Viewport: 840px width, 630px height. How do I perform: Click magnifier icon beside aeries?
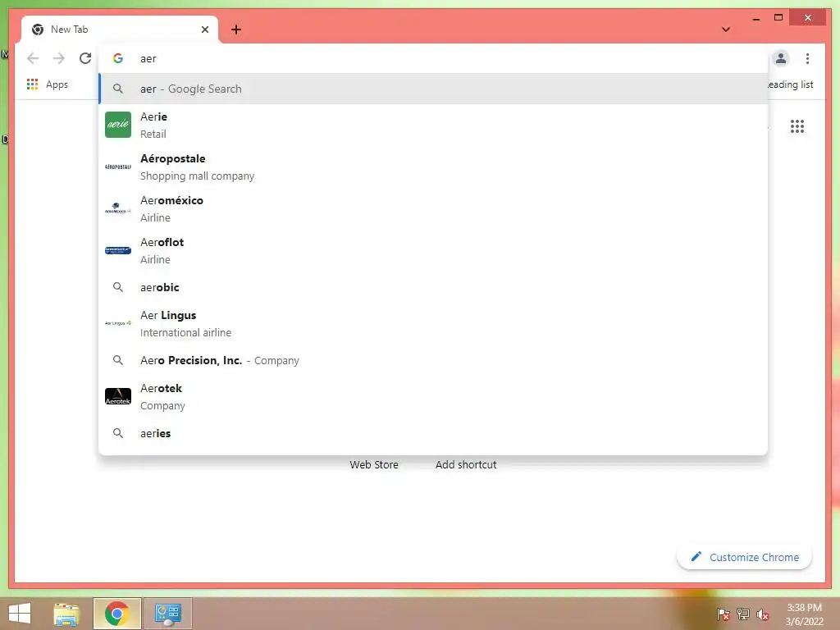click(x=118, y=433)
